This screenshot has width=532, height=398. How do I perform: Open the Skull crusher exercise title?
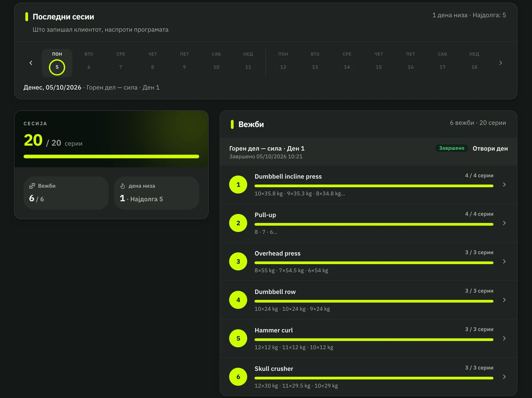point(274,369)
